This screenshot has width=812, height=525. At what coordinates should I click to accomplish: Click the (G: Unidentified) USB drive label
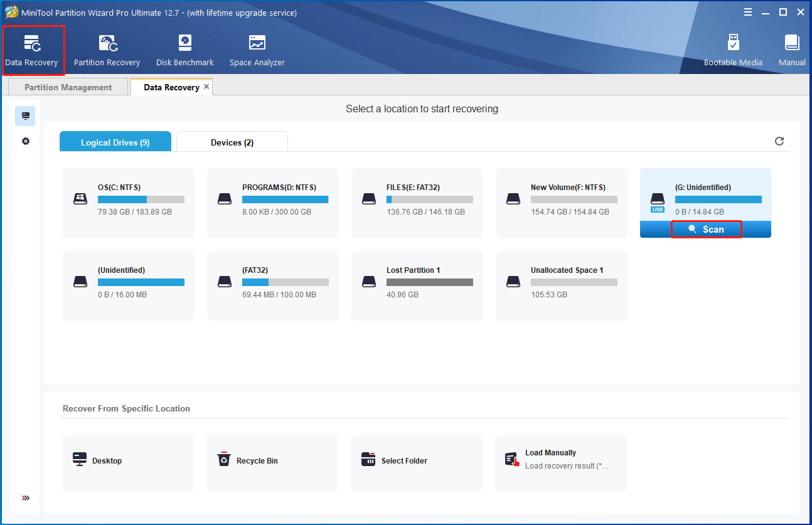(x=703, y=188)
